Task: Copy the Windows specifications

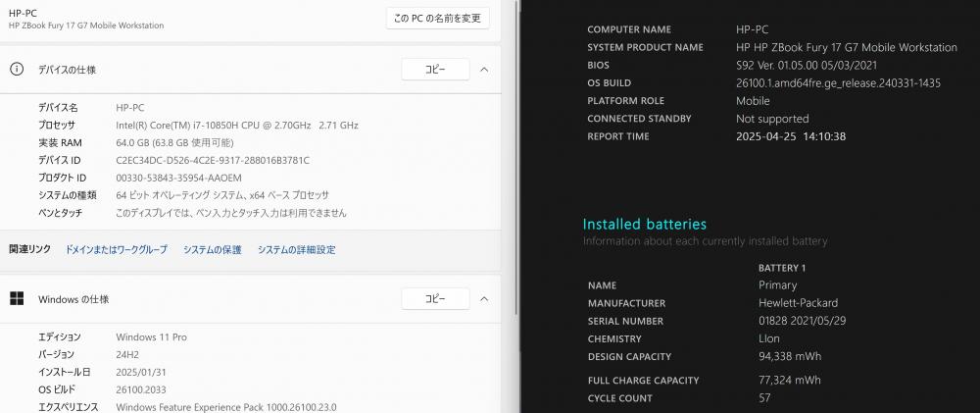Action: (x=436, y=298)
